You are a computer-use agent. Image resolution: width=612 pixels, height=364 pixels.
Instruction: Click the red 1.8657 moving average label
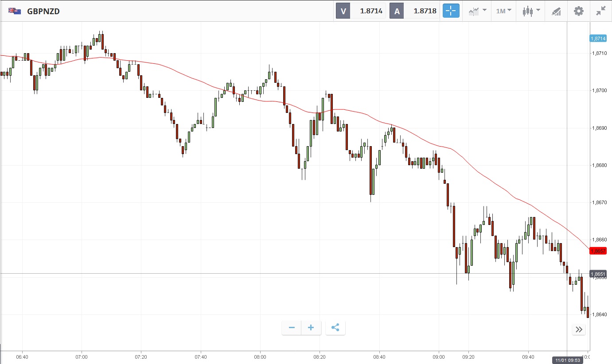598,251
